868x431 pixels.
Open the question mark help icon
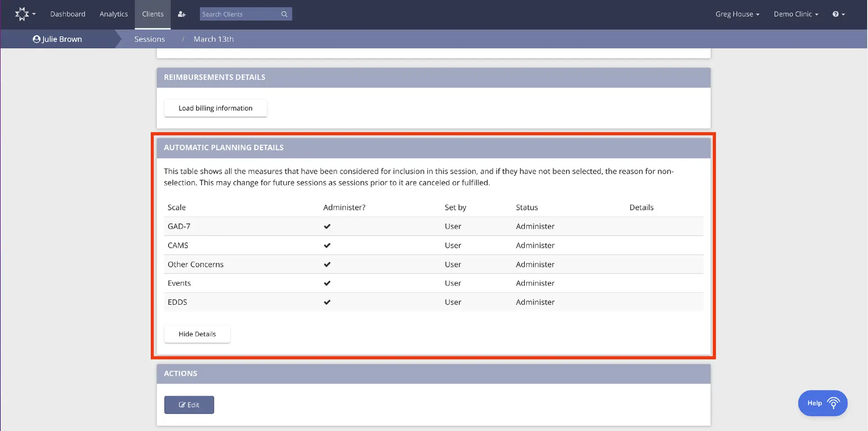click(x=836, y=14)
